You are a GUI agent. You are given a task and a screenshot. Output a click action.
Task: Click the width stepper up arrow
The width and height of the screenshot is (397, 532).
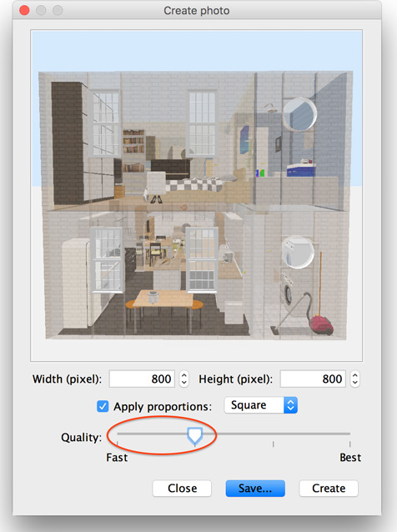184,374
